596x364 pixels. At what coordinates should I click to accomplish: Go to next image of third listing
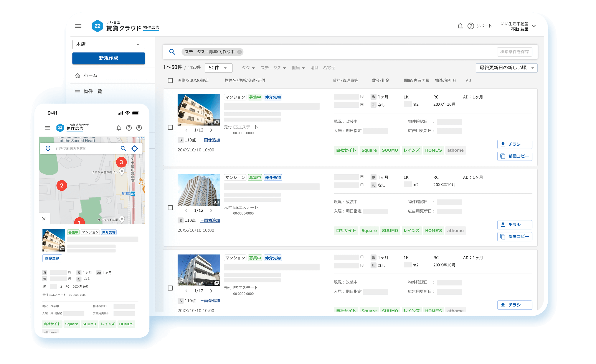pos(211,291)
